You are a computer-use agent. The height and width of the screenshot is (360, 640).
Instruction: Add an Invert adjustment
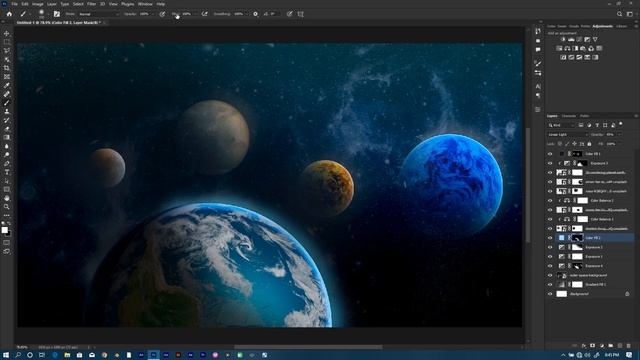[x=563, y=58]
